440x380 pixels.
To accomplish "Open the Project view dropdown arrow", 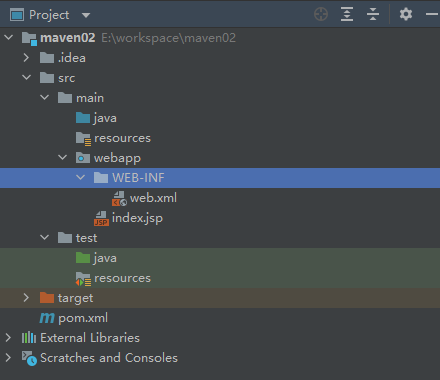I will 86,15.
